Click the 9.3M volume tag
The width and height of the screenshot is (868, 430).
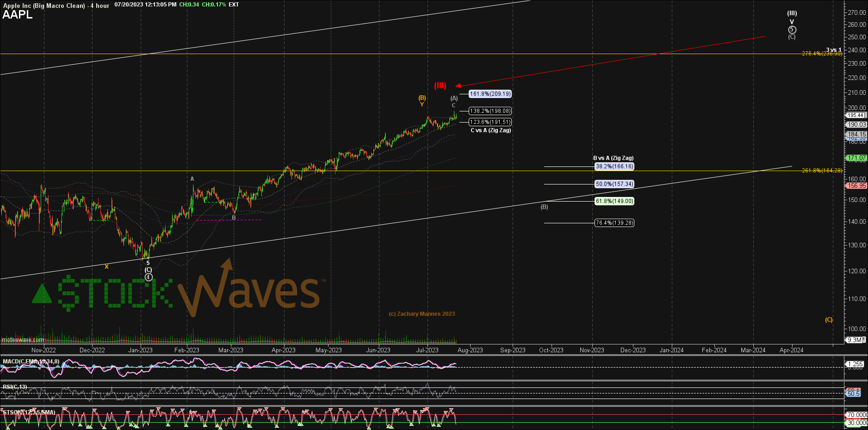pyautogui.click(x=855, y=340)
